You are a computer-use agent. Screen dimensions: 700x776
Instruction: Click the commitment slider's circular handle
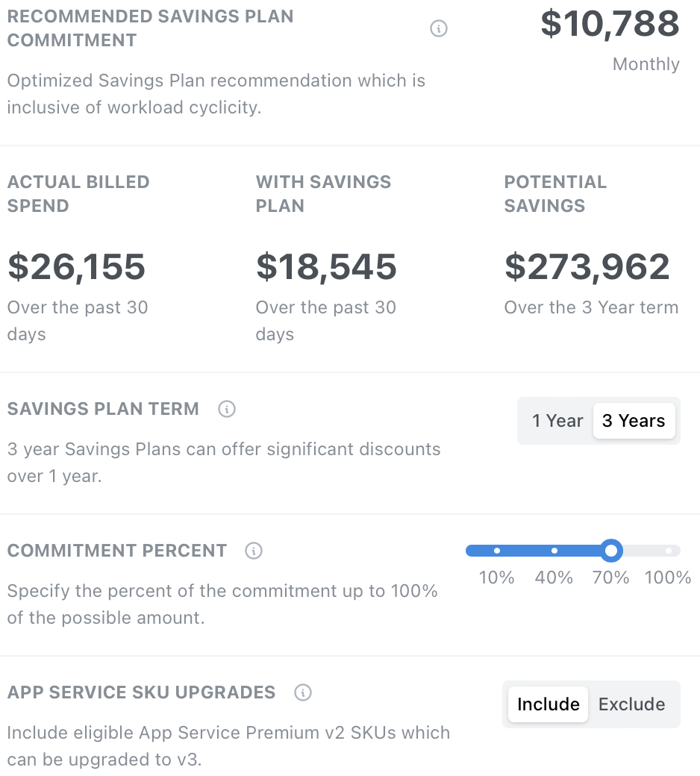click(x=611, y=551)
